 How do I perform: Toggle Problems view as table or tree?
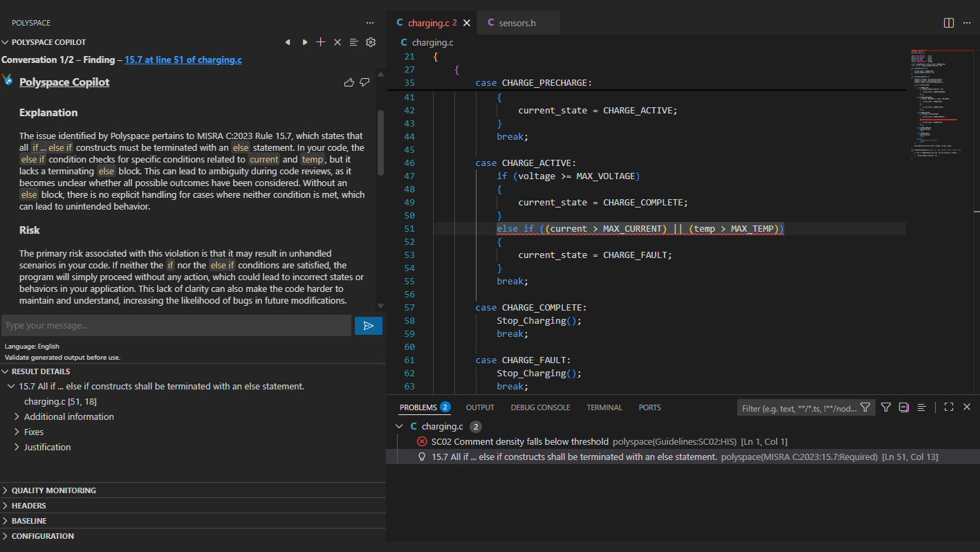(x=921, y=407)
